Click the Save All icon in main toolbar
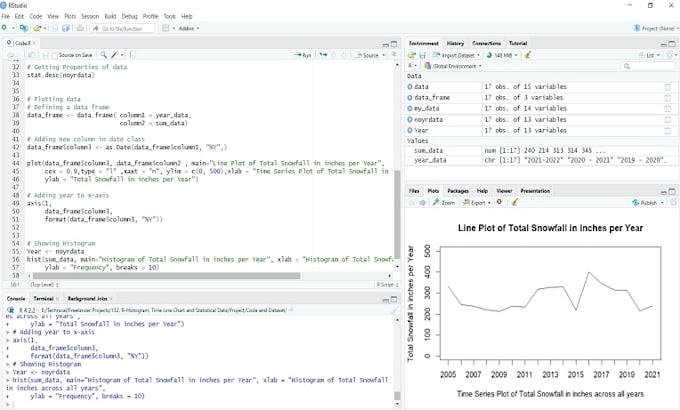Image resolution: width=680 pixels, height=410 pixels. point(66,28)
